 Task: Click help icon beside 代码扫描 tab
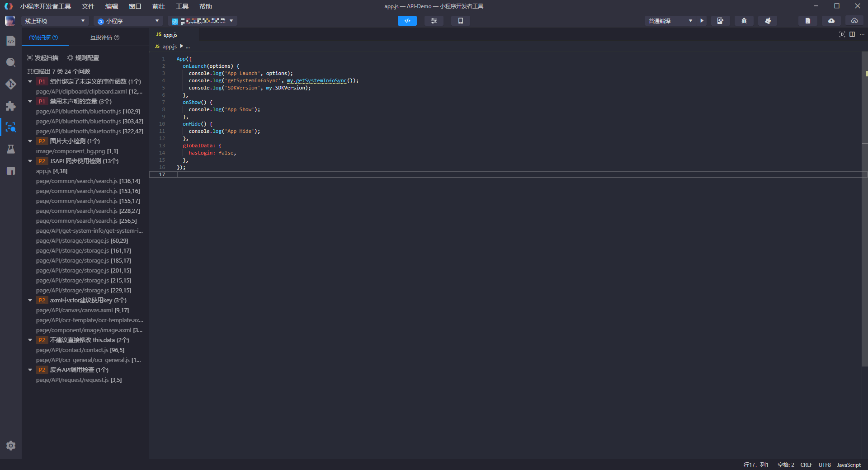[x=55, y=38]
